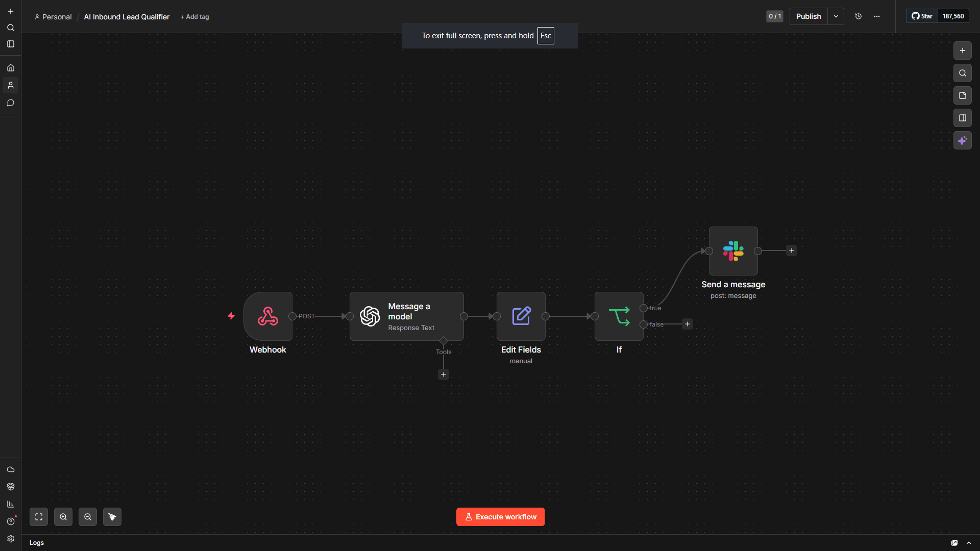The height and width of the screenshot is (551, 980).
Task: Open the Webhook trigger node
Action: click(x=267, y=316)
